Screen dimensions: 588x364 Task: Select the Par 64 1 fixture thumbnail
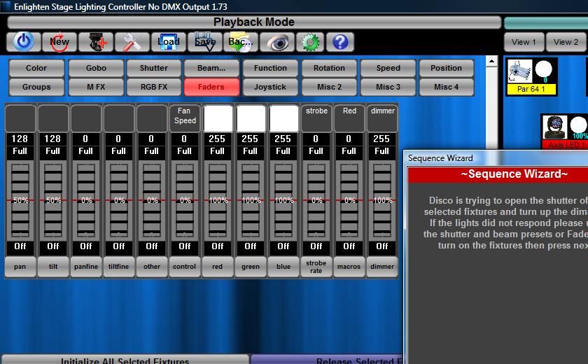[x=531, y=77]
